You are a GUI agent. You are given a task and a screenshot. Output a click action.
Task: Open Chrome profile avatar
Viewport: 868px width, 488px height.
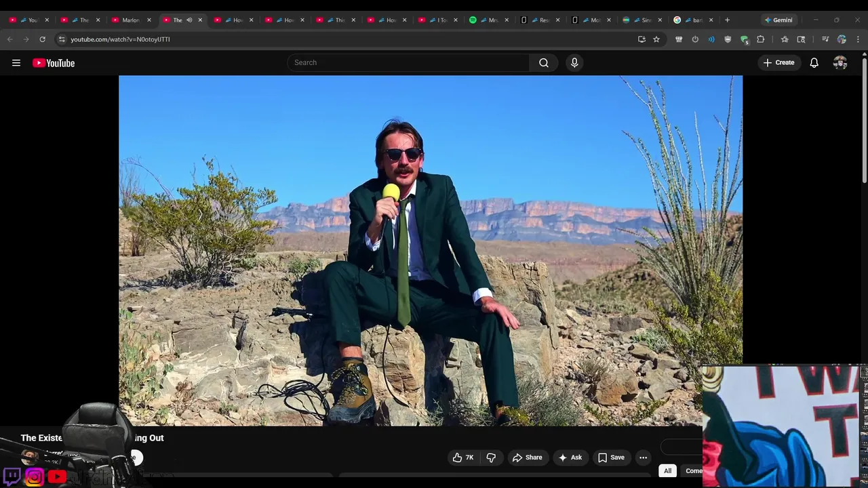842,39
